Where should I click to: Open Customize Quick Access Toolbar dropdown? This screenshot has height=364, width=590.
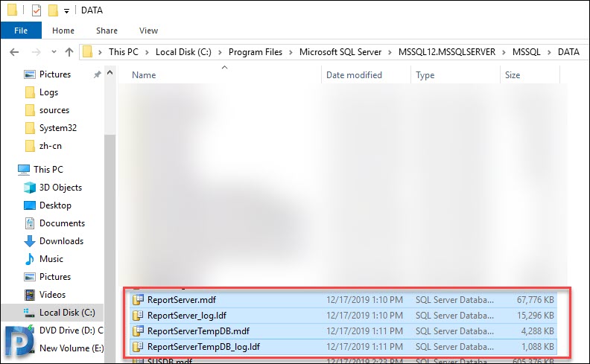point(66,11)
